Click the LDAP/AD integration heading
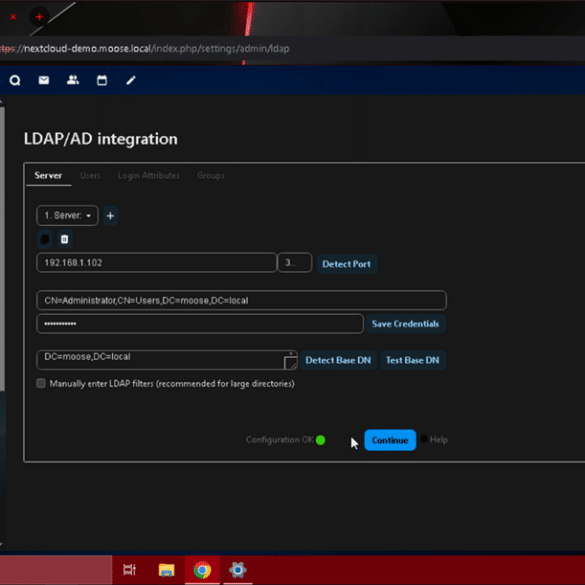585x585 pixels. tap(101, 139)
